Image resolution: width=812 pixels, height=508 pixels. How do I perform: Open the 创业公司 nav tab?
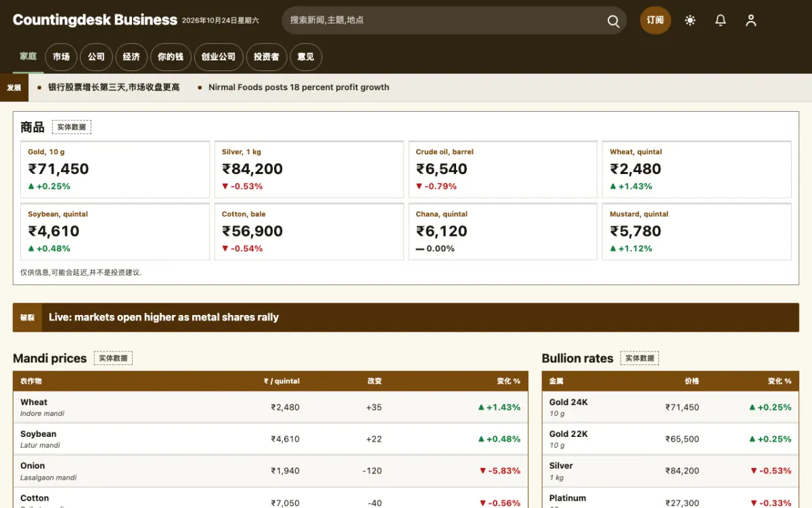pos(219,57)
